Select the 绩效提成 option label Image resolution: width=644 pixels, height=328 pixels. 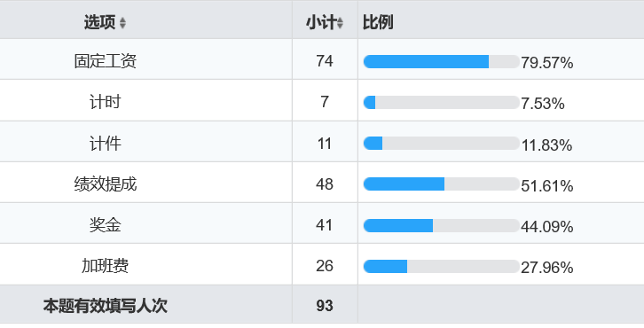point(106,184)
